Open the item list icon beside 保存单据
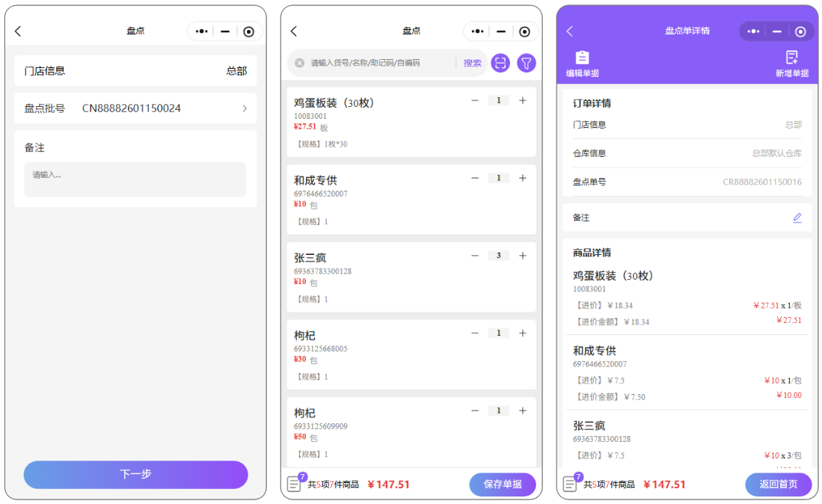 pos(295,484)
